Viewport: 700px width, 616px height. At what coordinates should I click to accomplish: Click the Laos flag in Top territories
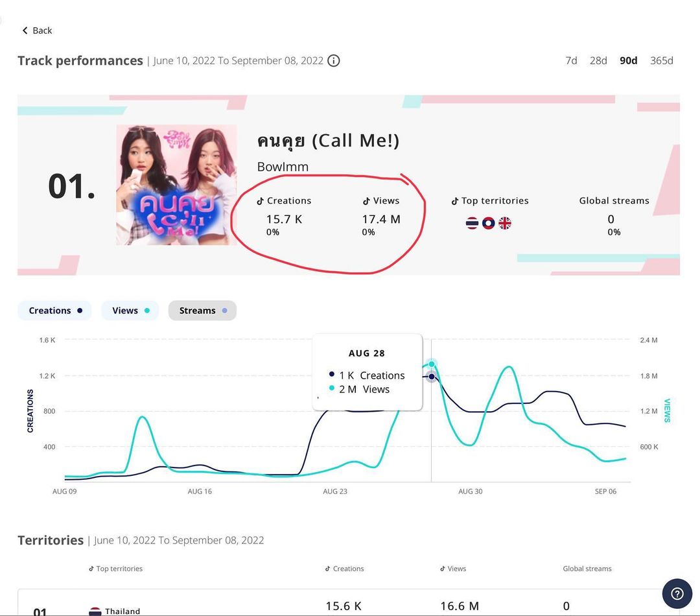click(488, 223)
